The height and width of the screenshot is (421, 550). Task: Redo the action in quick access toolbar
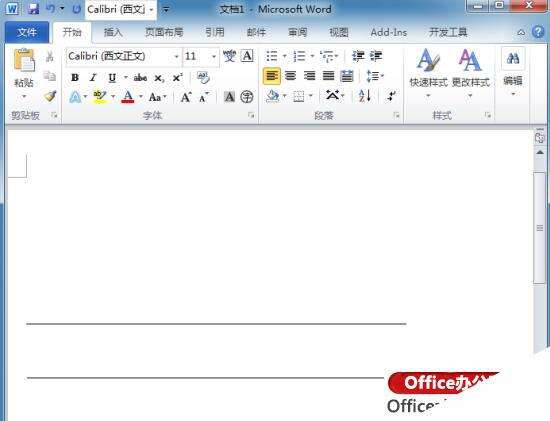pyautogui.click(x=76, y=9)
